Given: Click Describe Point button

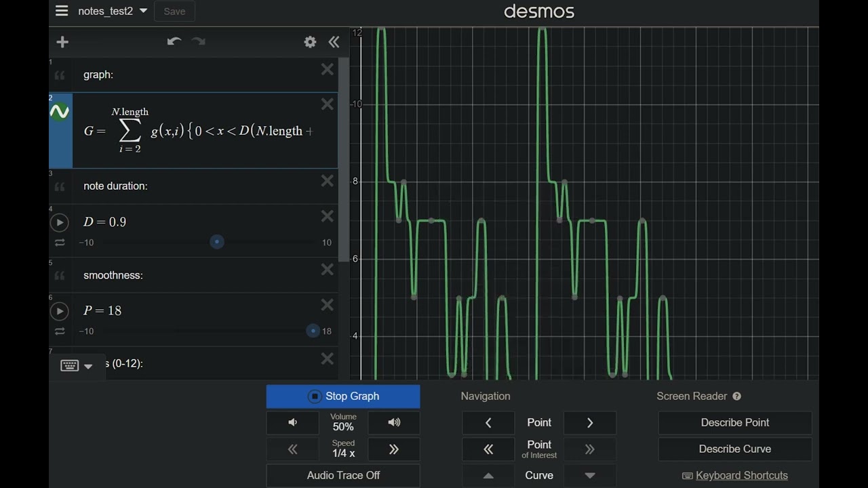Looking at the screenshot, I should coord(735,422).
